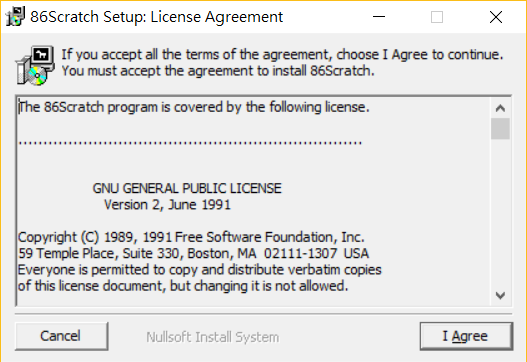Click the '59 Temple Place' address line
The height and width of the screenshot is (362, 527).
click(x=193, y=253)
